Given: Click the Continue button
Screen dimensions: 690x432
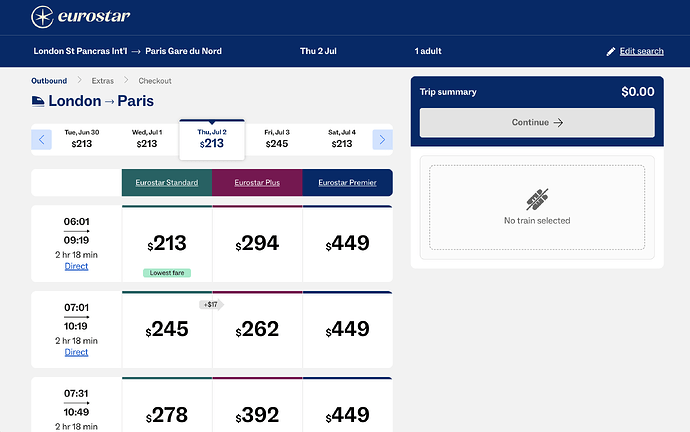Looking at the screenshot, I should tap(537, 122).
